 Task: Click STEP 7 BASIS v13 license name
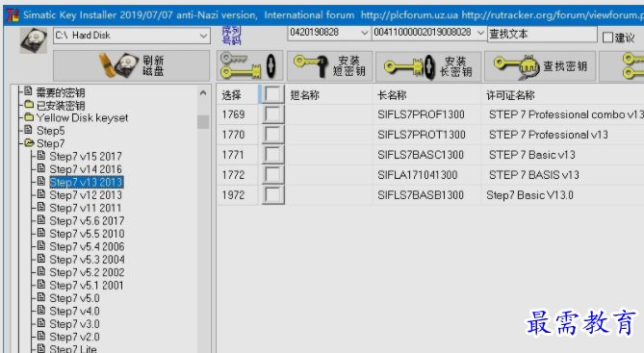(534, 175)
